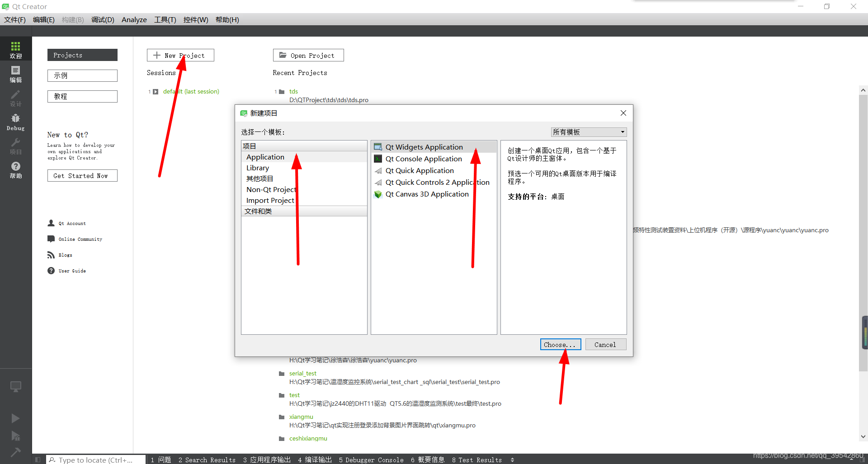
Task: Click the Open Project button
Action: tap(308, 55)
